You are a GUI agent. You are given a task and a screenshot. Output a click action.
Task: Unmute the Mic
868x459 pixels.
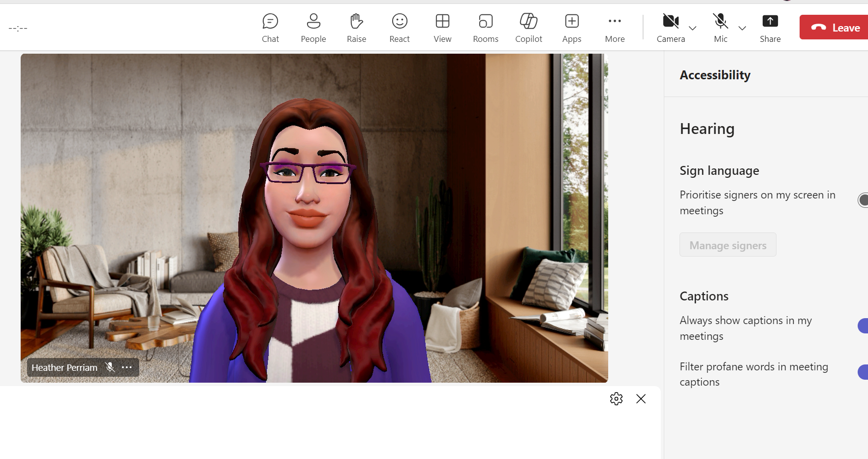tap(720, 21)
